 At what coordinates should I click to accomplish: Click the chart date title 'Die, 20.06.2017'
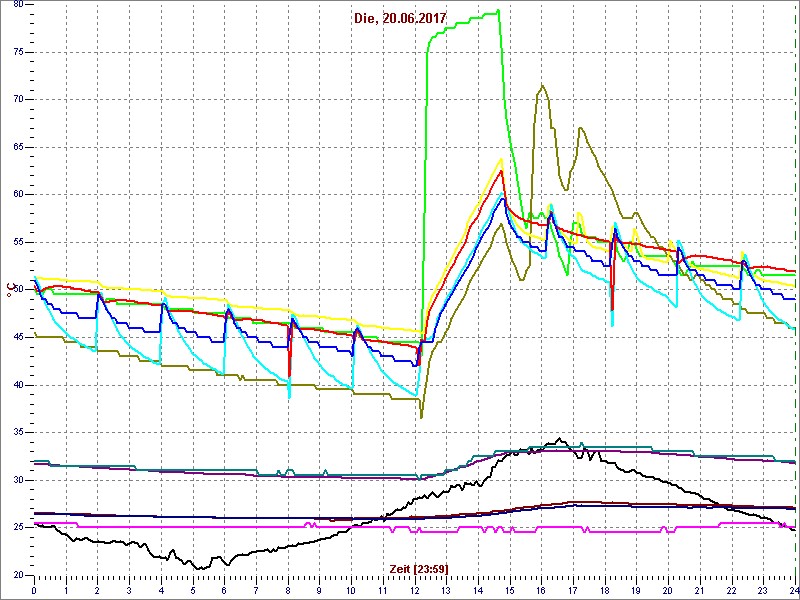399,19
